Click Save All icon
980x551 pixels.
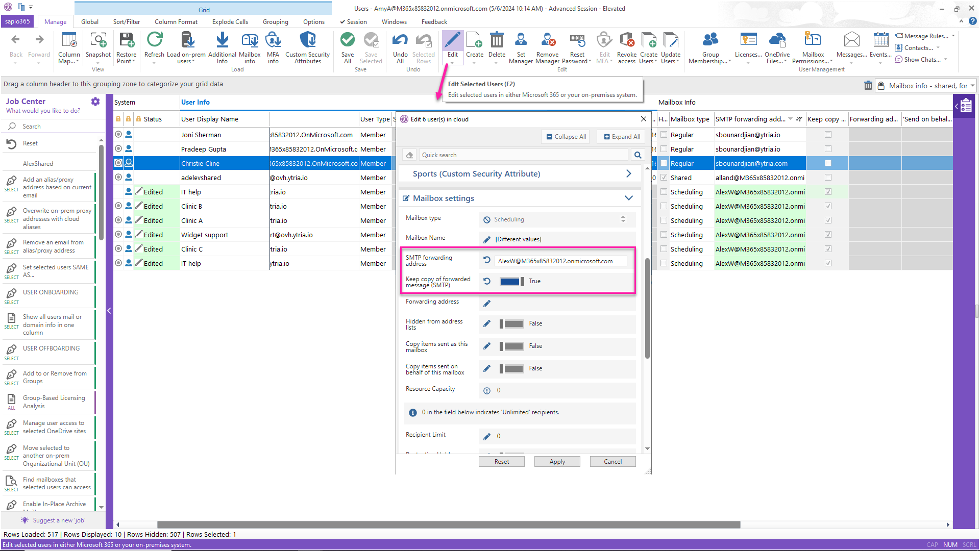pyautogui.click(x=348, y=40)
